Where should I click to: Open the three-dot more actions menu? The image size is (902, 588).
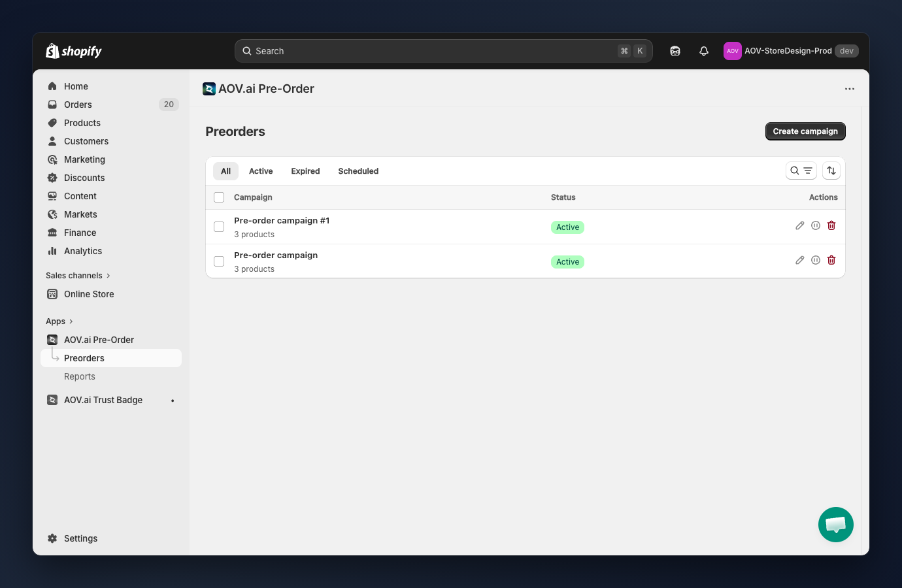850,89
